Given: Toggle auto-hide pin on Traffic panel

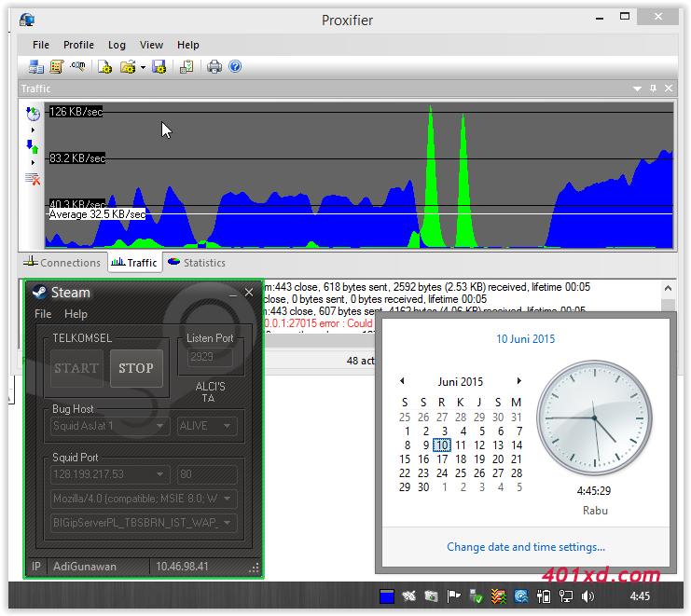Looking at the screenshot, I should (654, 89).
